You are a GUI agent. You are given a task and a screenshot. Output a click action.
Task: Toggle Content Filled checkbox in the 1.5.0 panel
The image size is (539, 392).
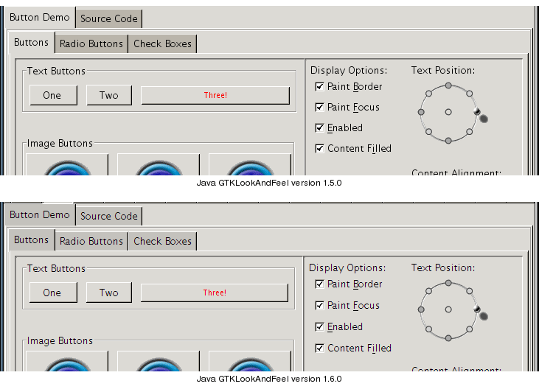point(319,148)
